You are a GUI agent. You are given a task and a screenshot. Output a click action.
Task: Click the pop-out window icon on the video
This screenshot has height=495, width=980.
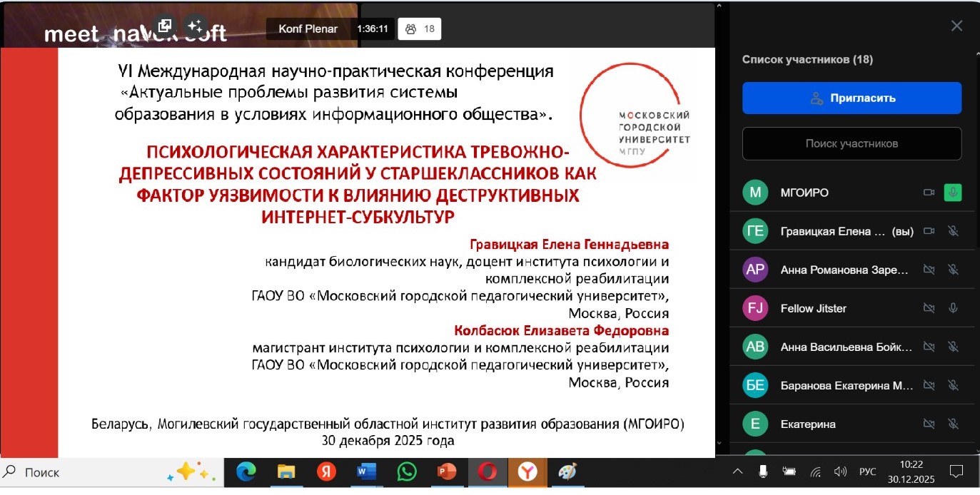[165, 26]
